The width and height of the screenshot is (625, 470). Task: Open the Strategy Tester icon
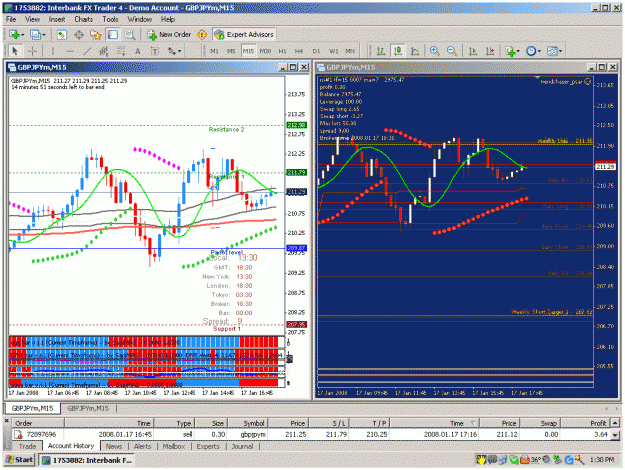130,35
